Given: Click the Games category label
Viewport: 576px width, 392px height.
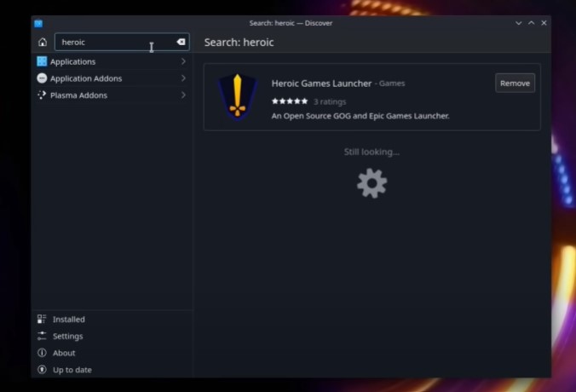Looking at the screenshot, I should click(x=392, y=84).
